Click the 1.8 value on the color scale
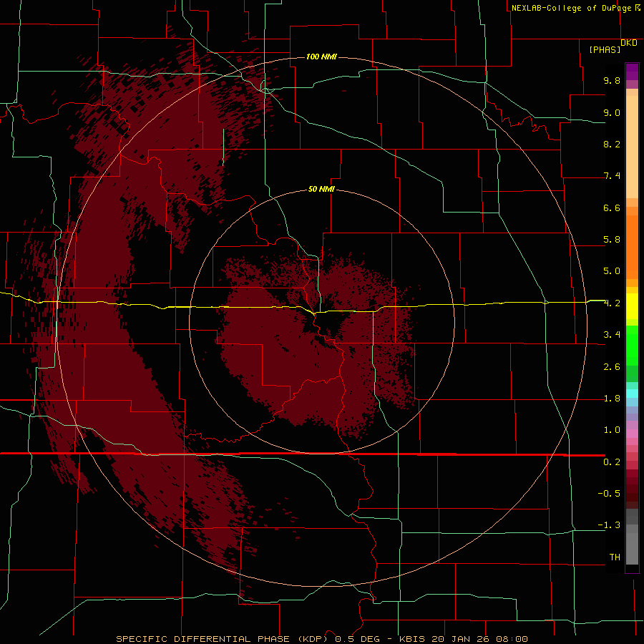Screen dimensions: 644x644 612,399
